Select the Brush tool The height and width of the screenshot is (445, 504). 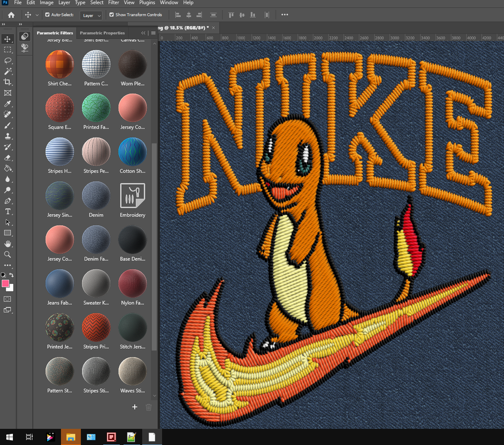[x=7, y=125]
